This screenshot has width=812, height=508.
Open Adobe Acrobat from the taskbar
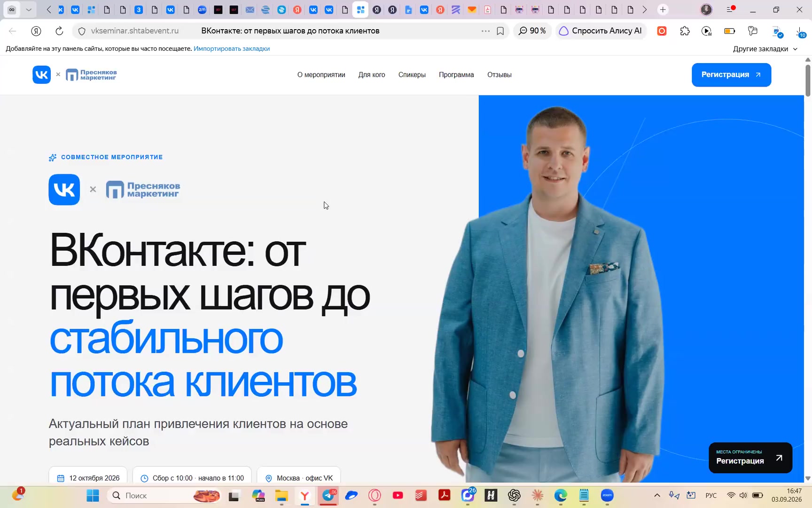point(444,495)
